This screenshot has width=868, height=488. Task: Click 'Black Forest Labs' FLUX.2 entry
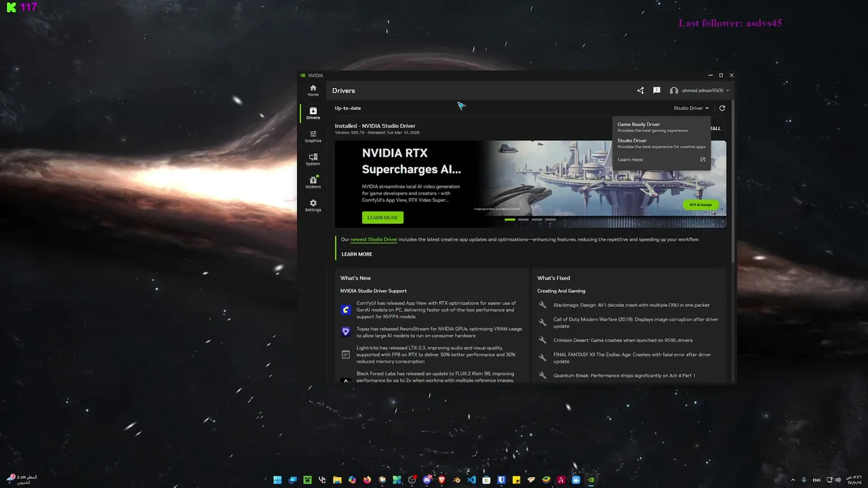(435, 377)
